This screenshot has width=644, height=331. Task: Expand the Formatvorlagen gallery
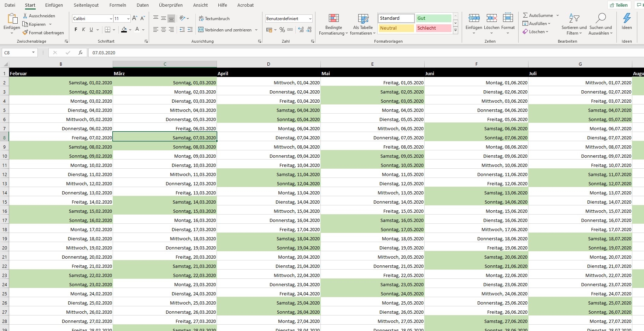click(x=456, y=31)
